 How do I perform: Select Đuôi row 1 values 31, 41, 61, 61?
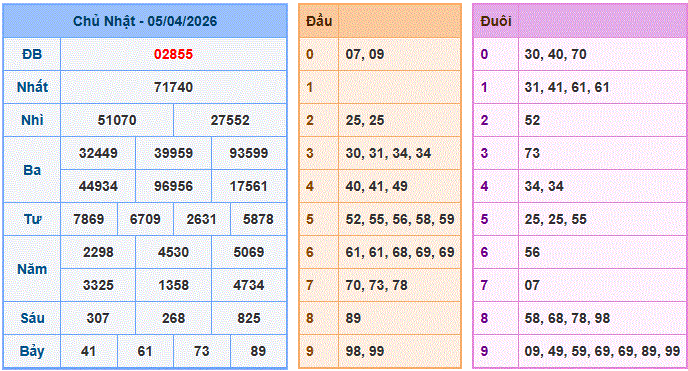(x=567, y=87)
